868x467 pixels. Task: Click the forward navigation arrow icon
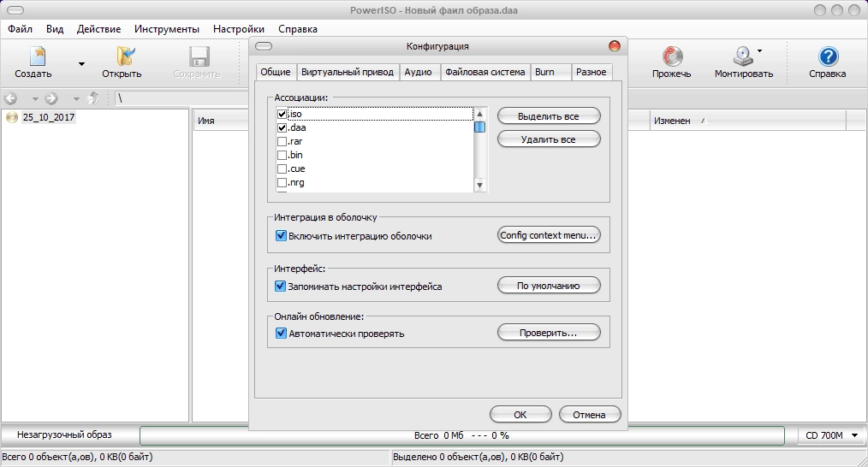pyautogui.click(x=51, y=98)
